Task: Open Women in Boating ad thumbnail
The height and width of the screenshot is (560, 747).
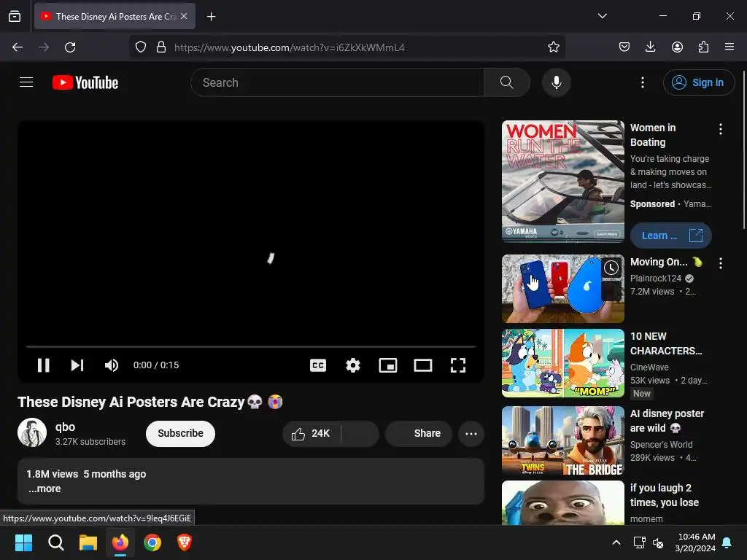Action: [562, 182]
